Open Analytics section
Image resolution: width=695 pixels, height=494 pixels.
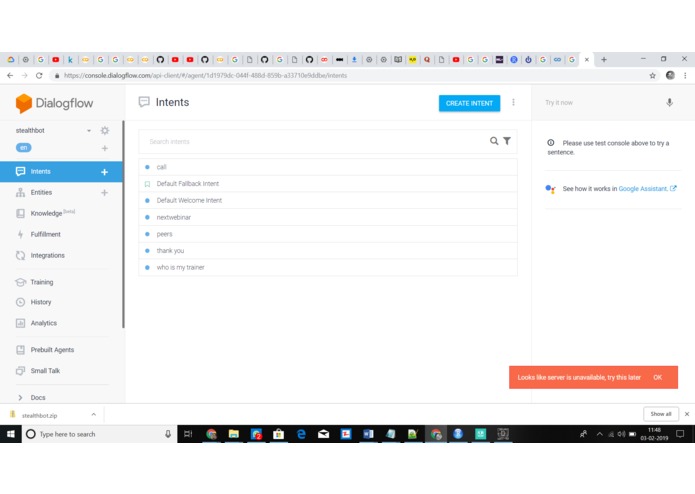point(43,323)
